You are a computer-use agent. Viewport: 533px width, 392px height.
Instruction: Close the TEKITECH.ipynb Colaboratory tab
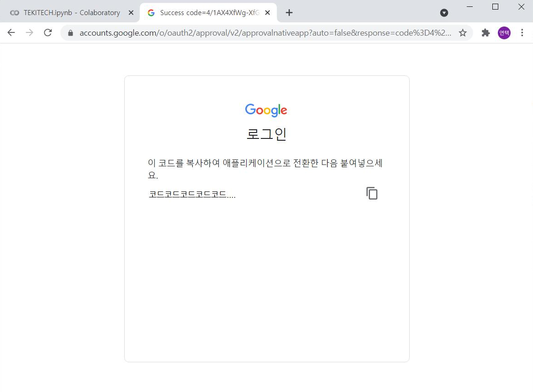point(131,13)
